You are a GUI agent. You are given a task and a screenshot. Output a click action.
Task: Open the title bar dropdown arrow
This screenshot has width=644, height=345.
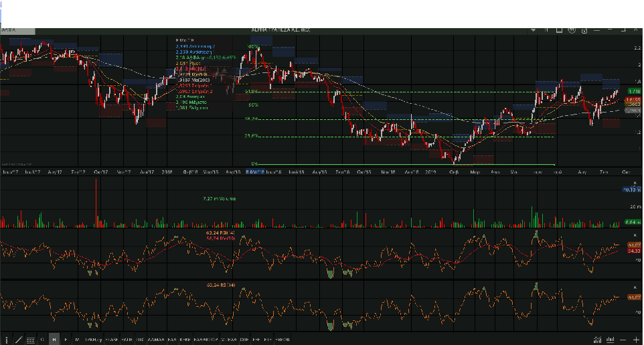coord(533,30)
